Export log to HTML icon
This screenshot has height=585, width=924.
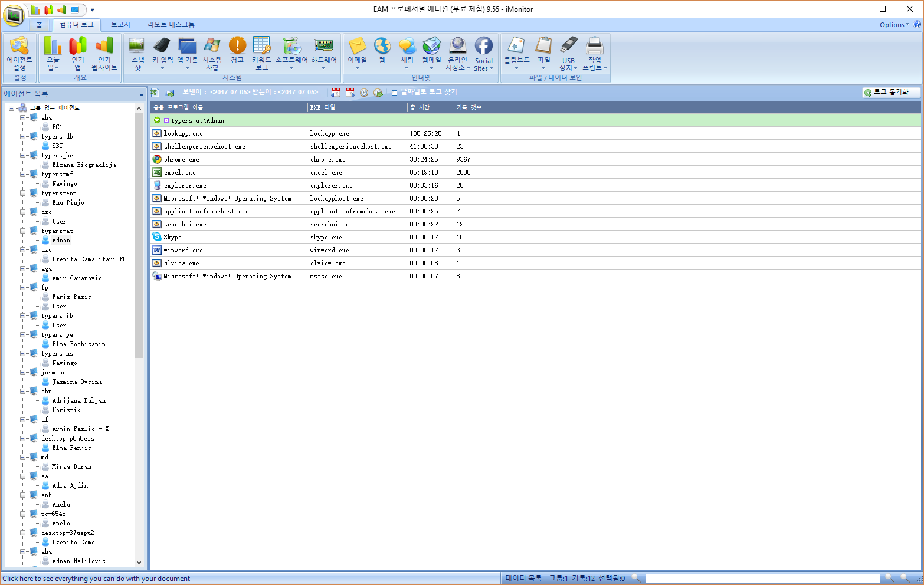pyautogui.click(x=169, y=93)
